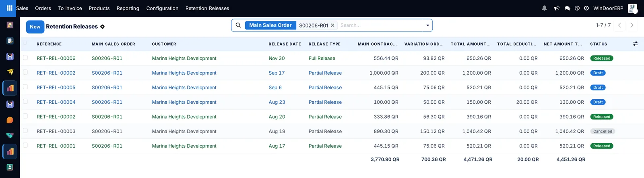Click the Sep 6 release date

tap(275, 87)
